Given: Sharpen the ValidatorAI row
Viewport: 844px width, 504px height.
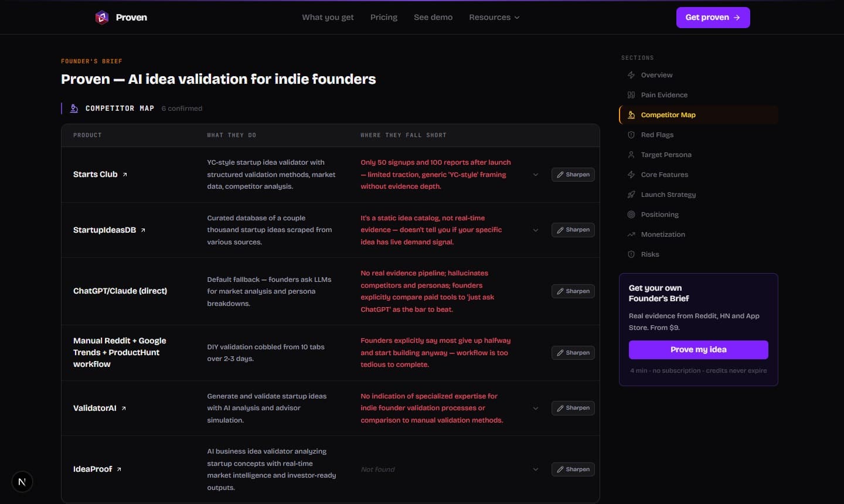Looking at the screenshot, I should pyautogui.click(x=573, y=408).
